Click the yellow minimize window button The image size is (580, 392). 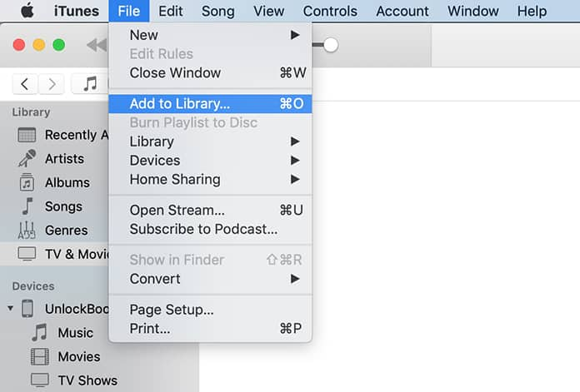(39, 45)
